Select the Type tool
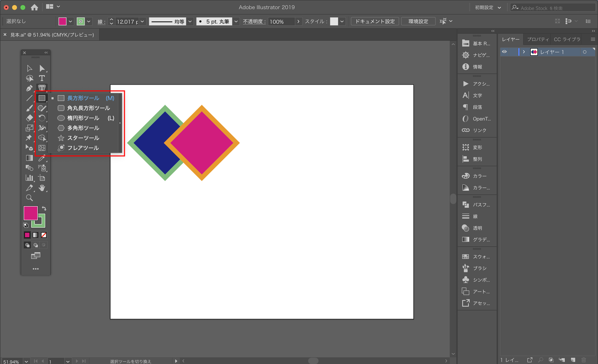The width and height of the screenshot is (598, 364). pyautogui.click(x=42, y=78)
